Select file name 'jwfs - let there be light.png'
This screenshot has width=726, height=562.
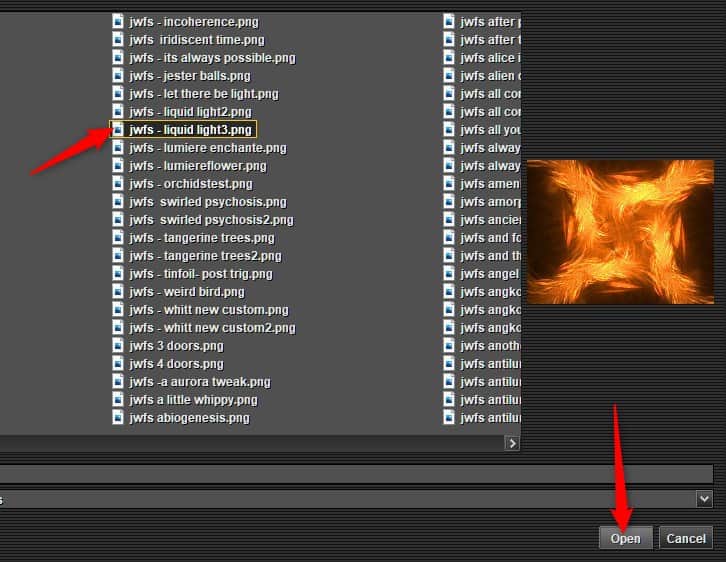(204, 94)
